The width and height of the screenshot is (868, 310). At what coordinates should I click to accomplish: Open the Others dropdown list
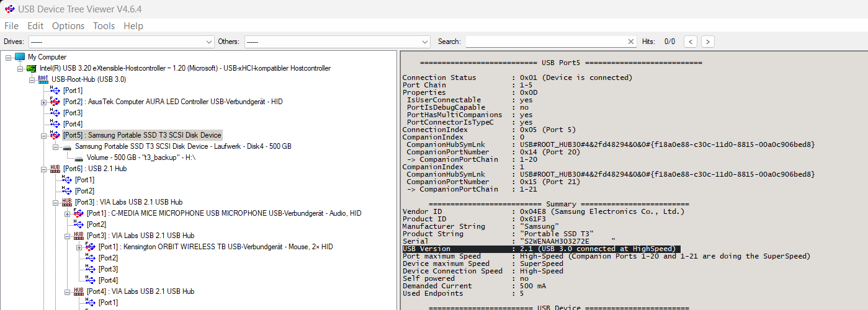[424, 42]
